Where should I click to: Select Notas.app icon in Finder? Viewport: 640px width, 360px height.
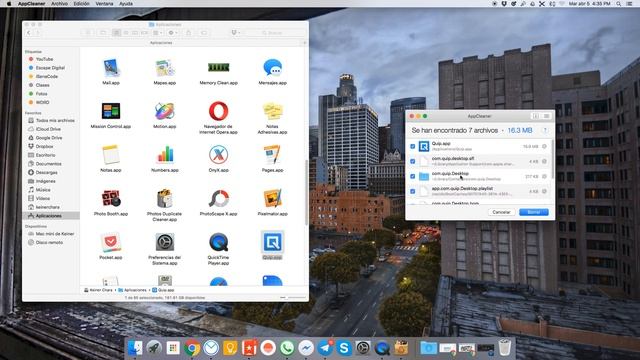pos(111,155)
